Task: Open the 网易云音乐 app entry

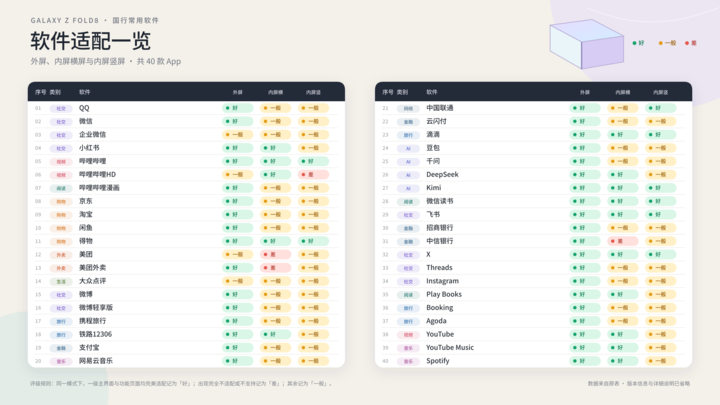Action: [96, 361]
